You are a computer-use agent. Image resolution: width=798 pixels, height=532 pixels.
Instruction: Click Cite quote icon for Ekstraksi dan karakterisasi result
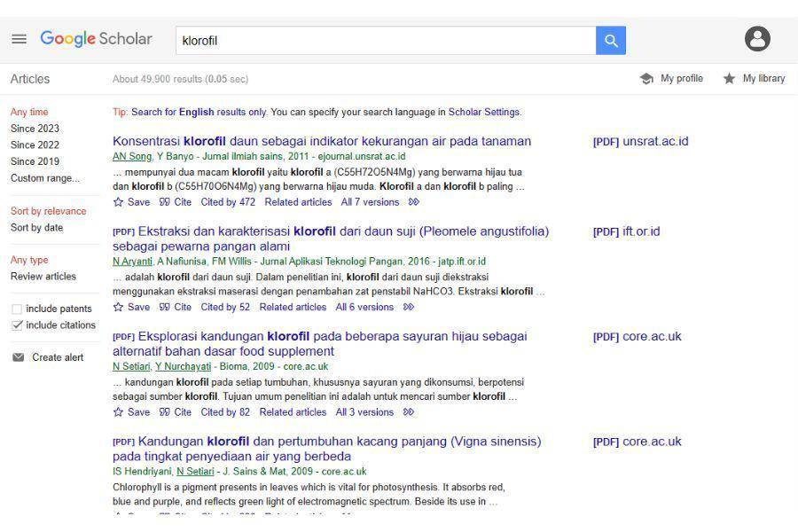point(164,307)
